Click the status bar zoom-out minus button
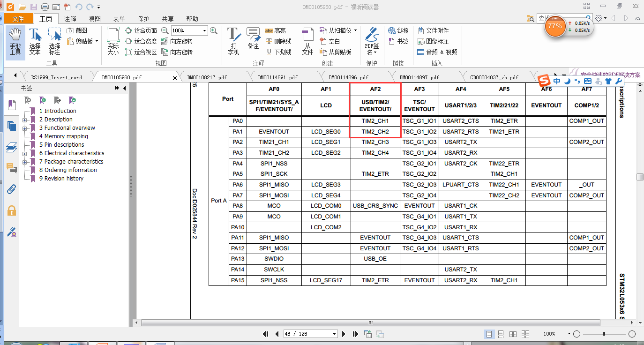This screenshot has width=644, height=345. click(x=577, y=334)
